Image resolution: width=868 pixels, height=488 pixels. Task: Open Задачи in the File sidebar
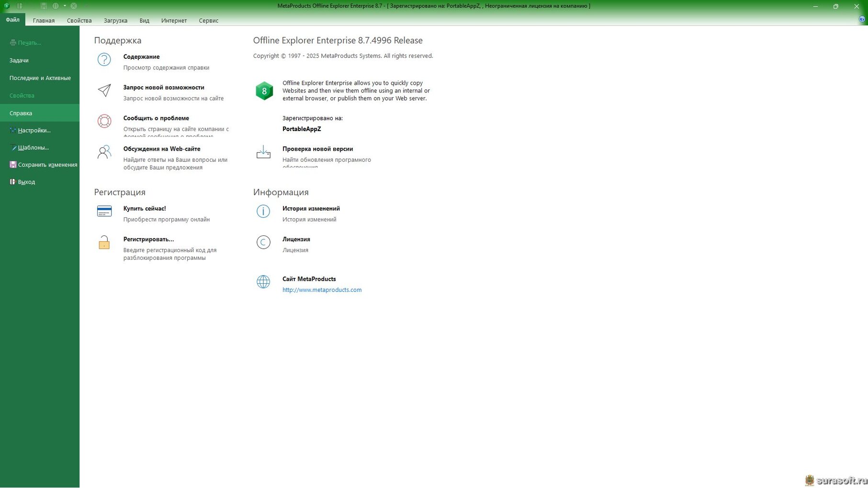[x=40, y=60]
